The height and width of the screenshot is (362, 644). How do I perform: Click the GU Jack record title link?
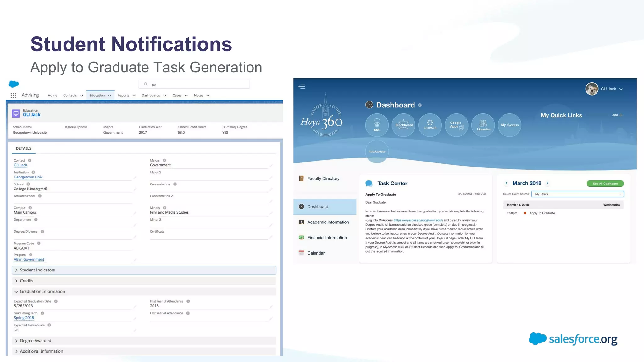[31, 115]
